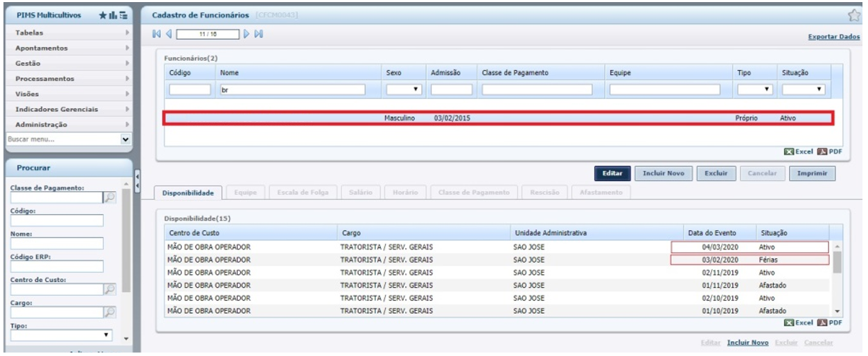Click the favorites star icon in PIMS header

pyautogui.click(x=105, y=14)
